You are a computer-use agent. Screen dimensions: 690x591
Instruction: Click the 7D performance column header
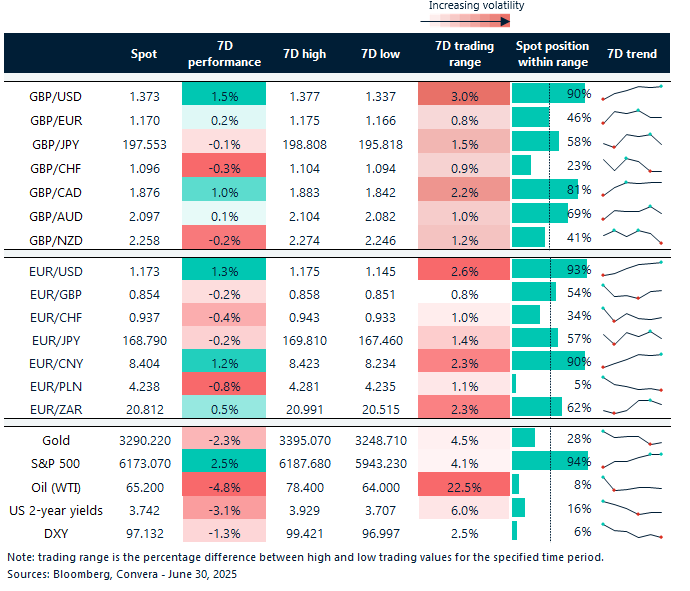(x=224, y=54)
